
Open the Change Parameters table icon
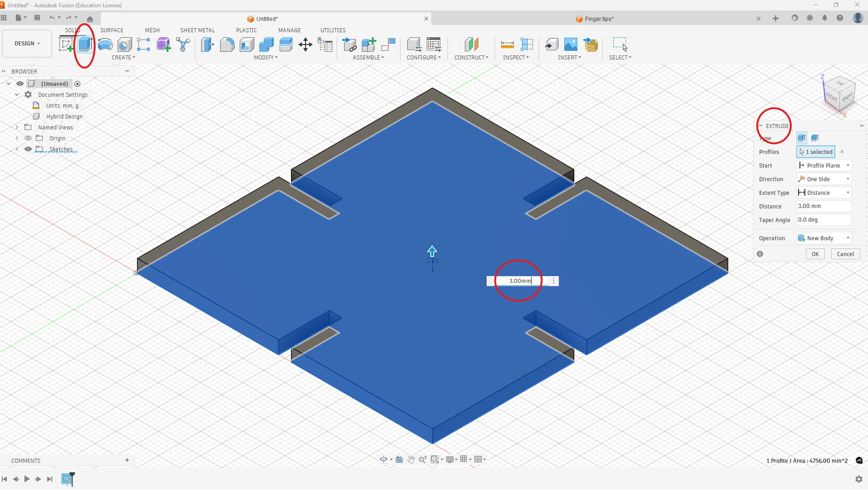click(x=325, y=45)
